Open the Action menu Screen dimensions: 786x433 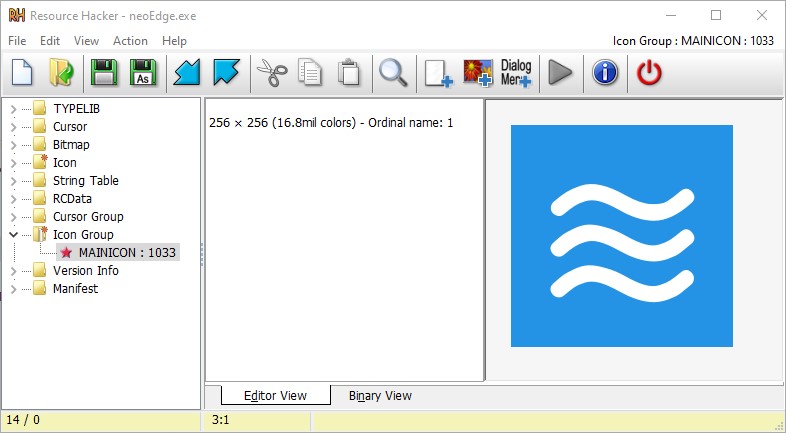130,41
